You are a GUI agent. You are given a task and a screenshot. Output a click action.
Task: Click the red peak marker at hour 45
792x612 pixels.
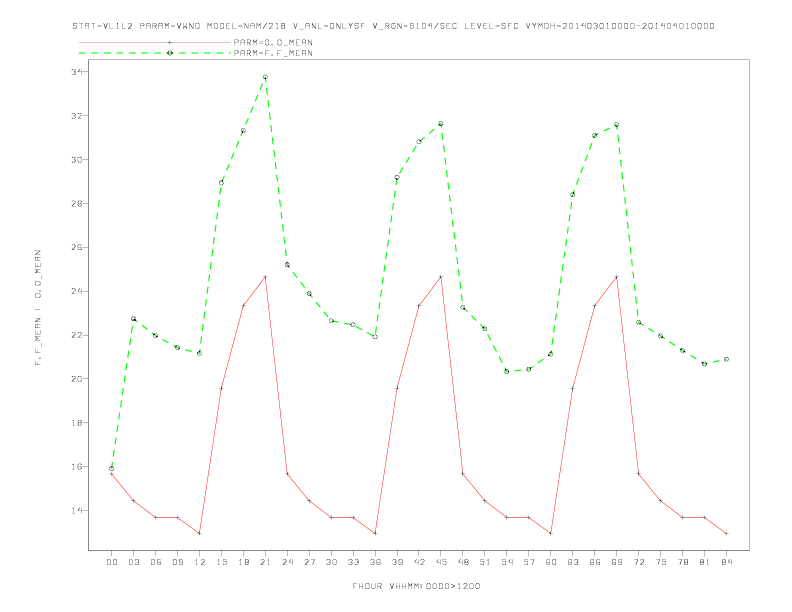tap(441, 277)
